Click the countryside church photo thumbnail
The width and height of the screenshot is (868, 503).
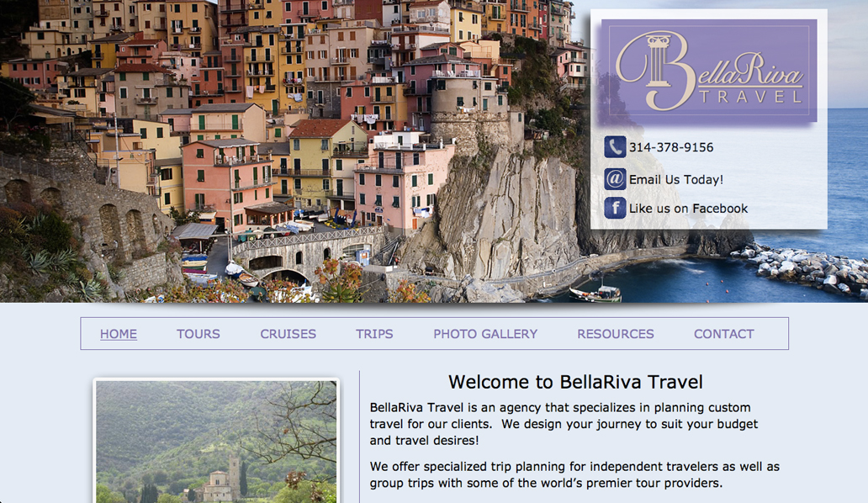click(x=216, y=441)
